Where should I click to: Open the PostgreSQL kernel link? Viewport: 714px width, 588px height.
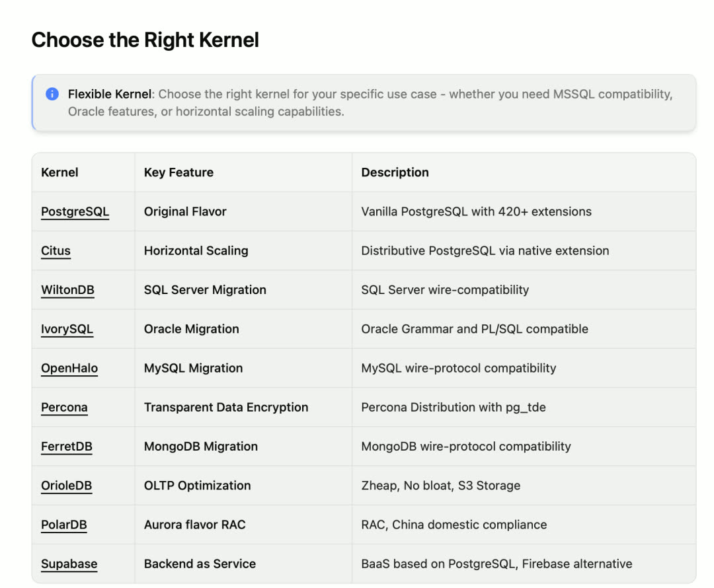pos(75,212)
